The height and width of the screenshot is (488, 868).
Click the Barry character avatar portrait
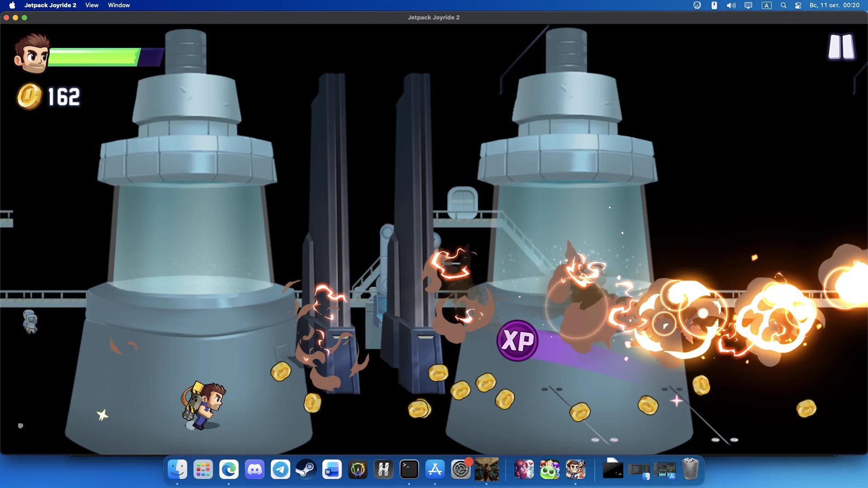[x=31, y=53]
